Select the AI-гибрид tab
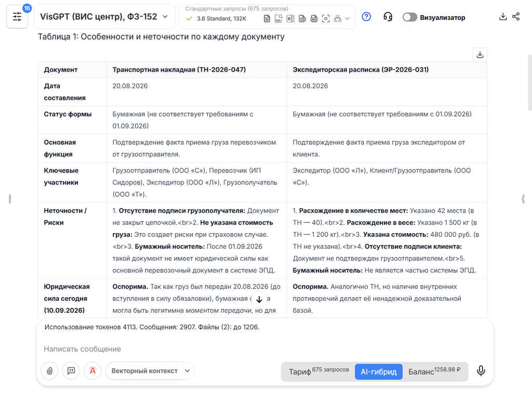 click(379, 372)
